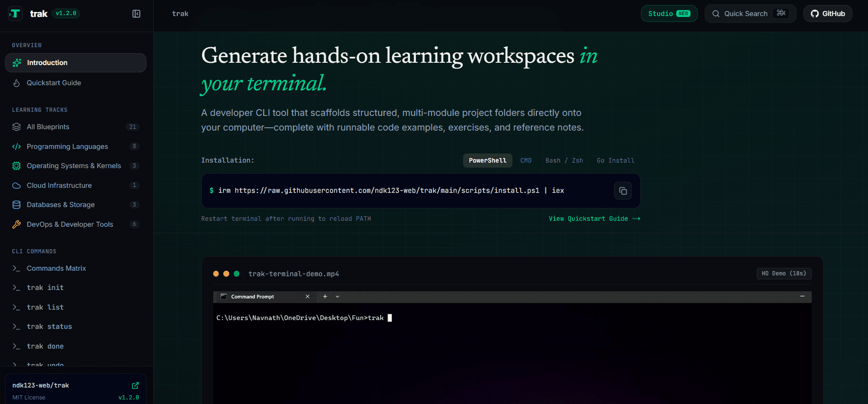Click the terminal icon beside trak list
This screenshot has width=868, height=404.
coord(16,307)
